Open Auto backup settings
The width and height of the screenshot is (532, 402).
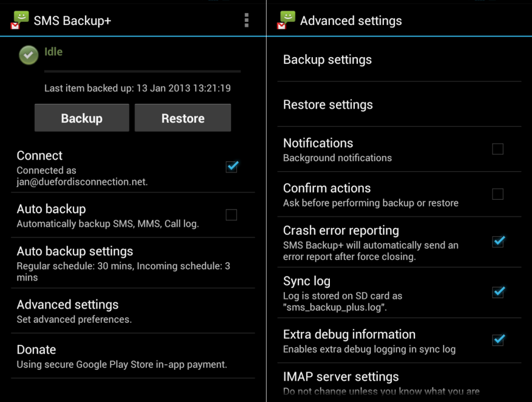tap(133, 263)
